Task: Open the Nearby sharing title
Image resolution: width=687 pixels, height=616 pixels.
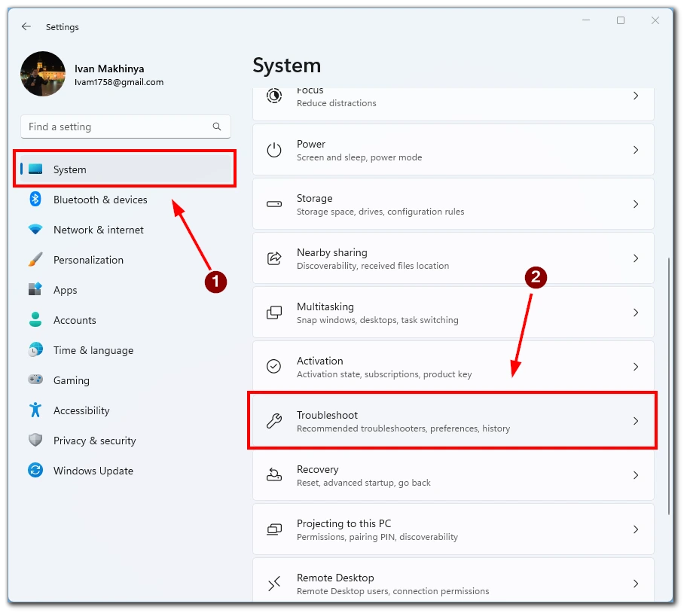Action: (332, 253)
